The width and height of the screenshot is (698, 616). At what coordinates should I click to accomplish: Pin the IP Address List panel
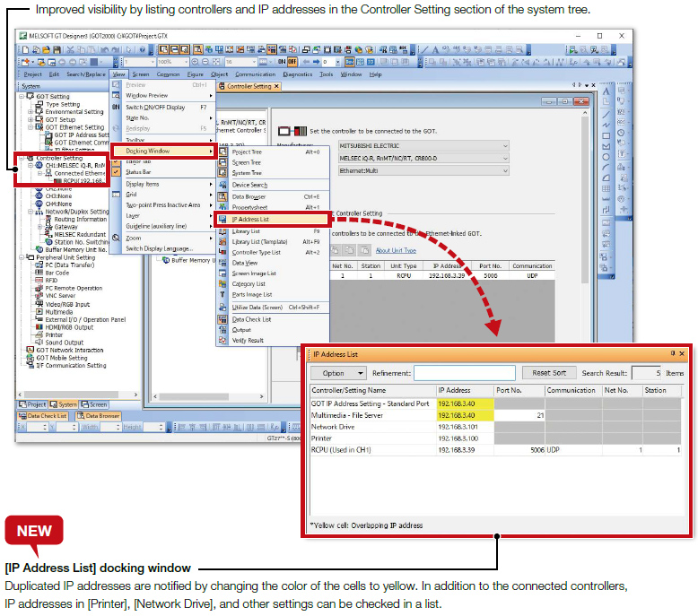[x=672, y=353]
